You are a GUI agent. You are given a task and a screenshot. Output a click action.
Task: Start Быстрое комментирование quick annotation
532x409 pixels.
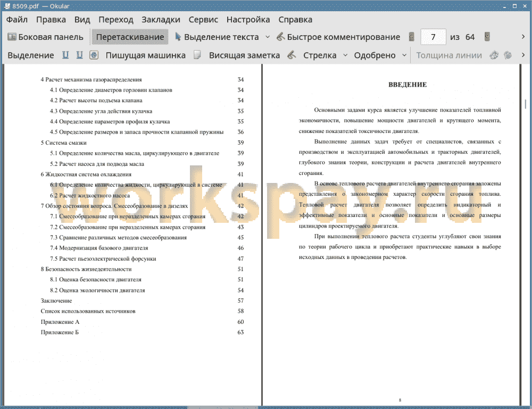click(338, 37)
